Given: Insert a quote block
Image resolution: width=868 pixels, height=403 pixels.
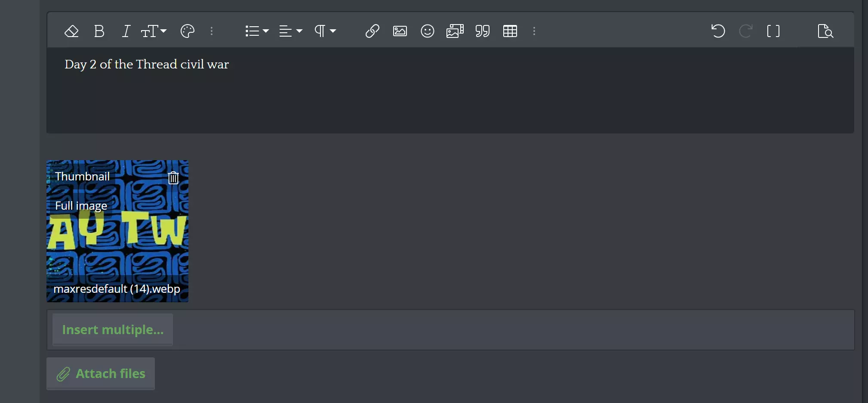Looking at the screenshot, I should coord(482,31).
